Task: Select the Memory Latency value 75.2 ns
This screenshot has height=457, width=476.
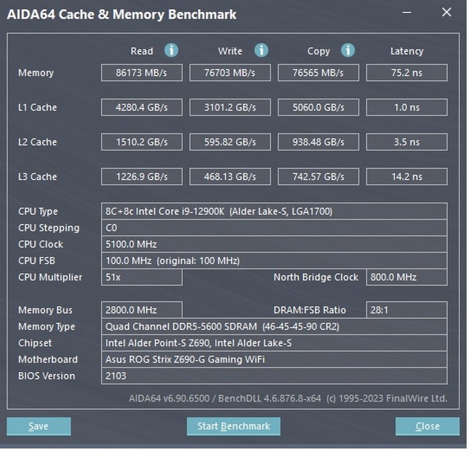Action: point(407,73)
